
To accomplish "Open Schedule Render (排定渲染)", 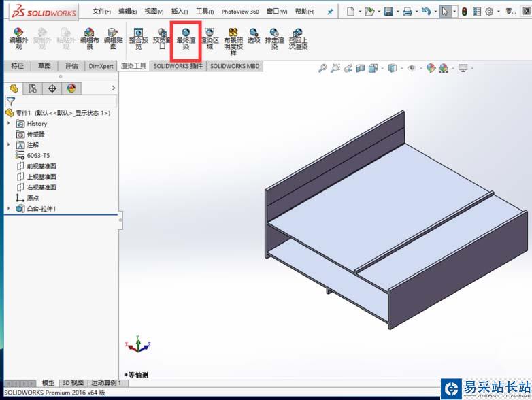I will (274, 39).
